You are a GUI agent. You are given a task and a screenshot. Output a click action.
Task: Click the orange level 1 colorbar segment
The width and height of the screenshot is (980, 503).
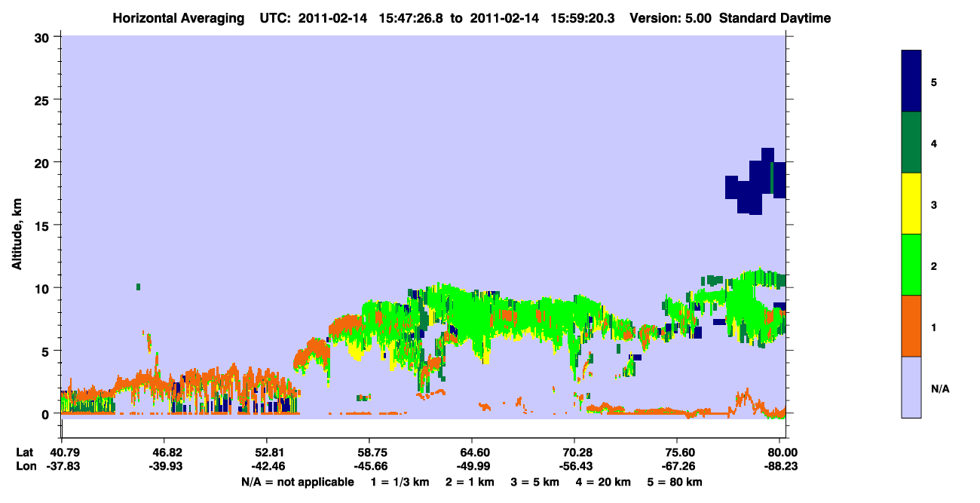911,326
